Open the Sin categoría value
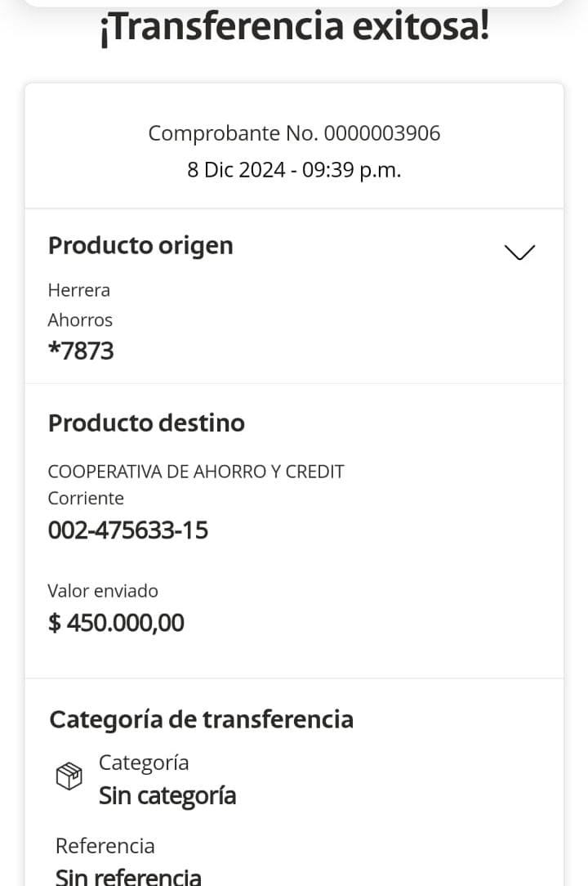The height and width of the screenshot is (886, 588). (167, 795)
